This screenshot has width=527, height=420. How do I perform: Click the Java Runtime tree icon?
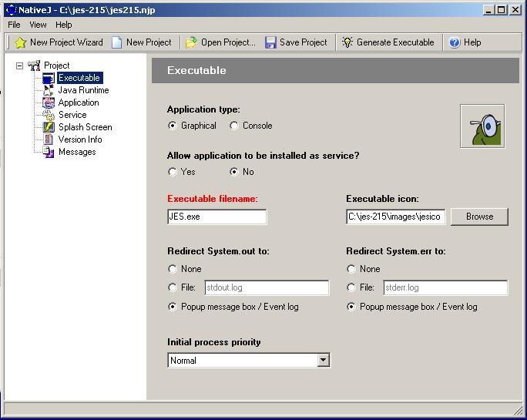click(x=49, y=90)
